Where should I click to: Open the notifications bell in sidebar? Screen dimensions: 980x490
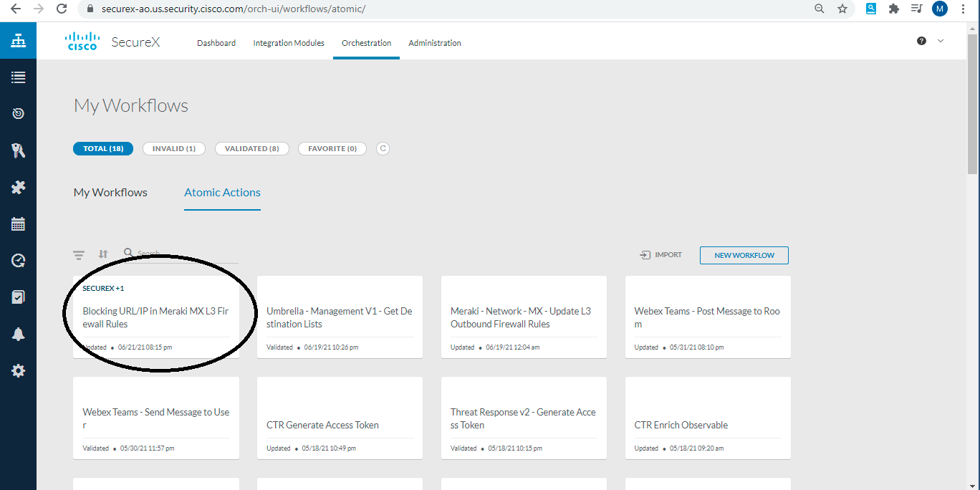18,335
